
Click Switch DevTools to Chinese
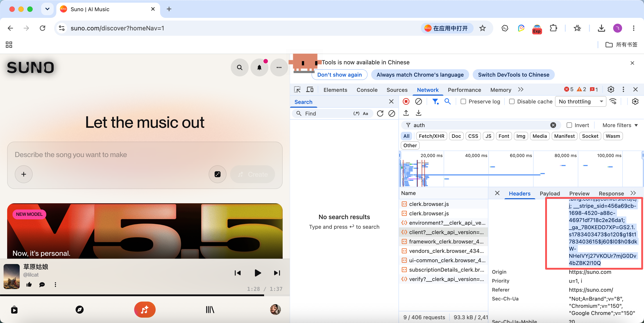[x=513, y=75]
